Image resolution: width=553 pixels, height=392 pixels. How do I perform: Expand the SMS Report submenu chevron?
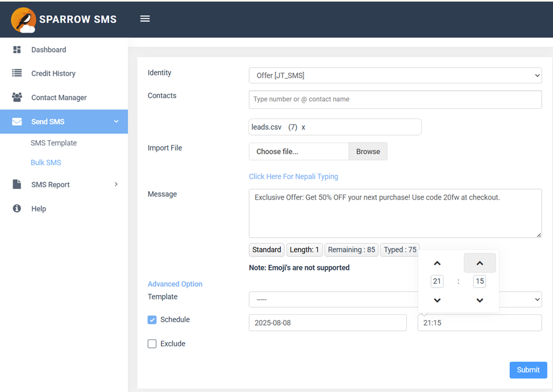116,184
